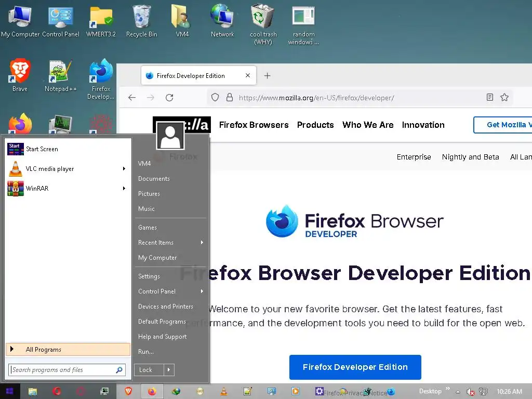Viewport: 532px width, 399px height.
Task: Open the Products site menu
Action: point(315,125)
